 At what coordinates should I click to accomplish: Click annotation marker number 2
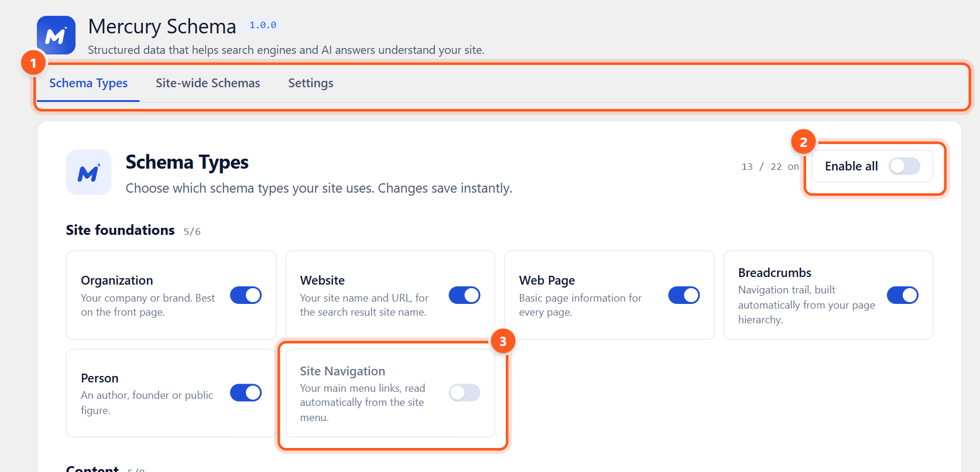803,142
